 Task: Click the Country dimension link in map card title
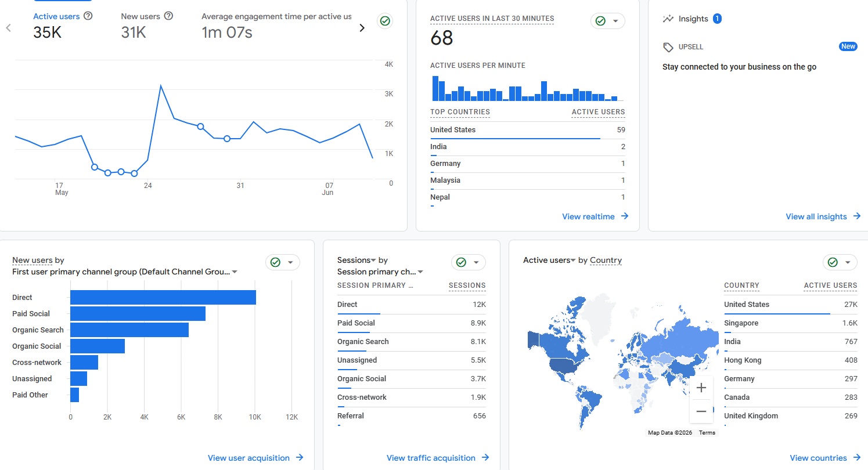(606, 260)
